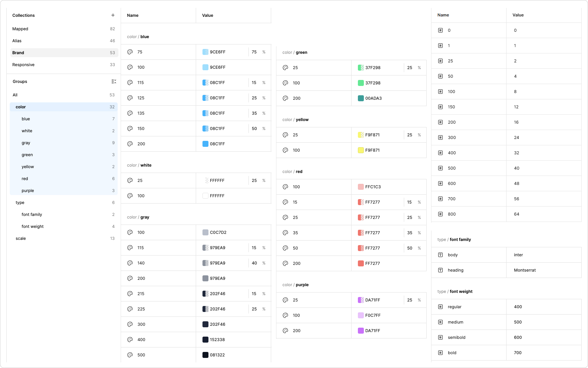Select the Mapped collection

20,29
